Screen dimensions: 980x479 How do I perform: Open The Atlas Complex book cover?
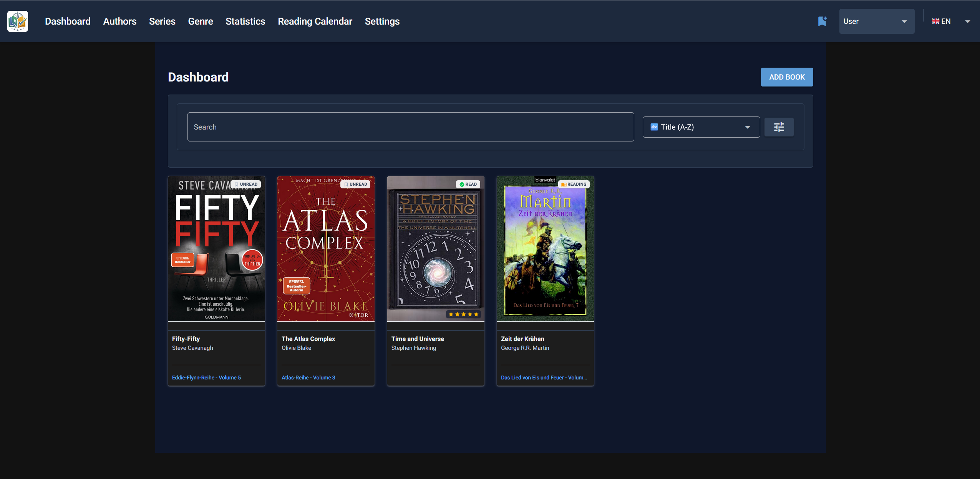(326, 249)
